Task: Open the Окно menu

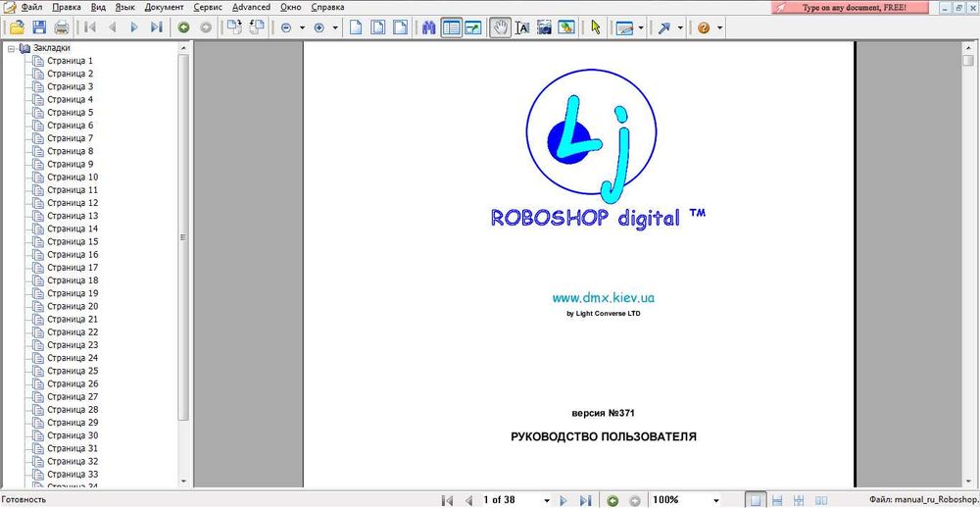Action: (x=290, y=8)
